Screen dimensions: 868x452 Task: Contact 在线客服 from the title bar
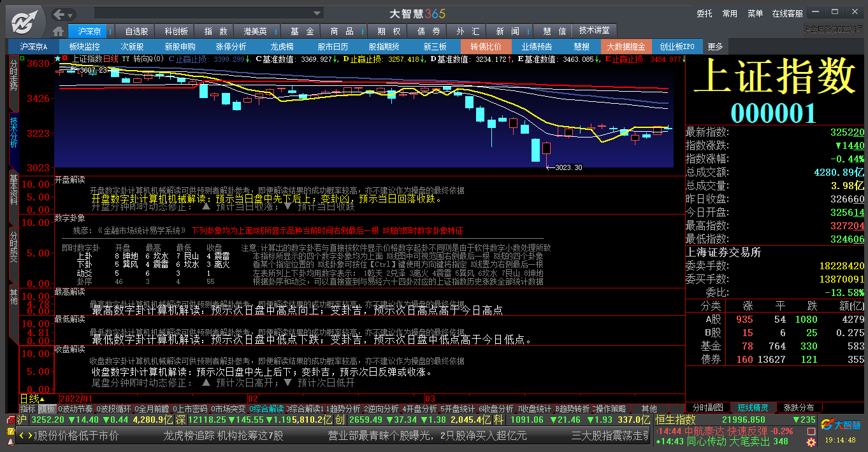(788, 13)
